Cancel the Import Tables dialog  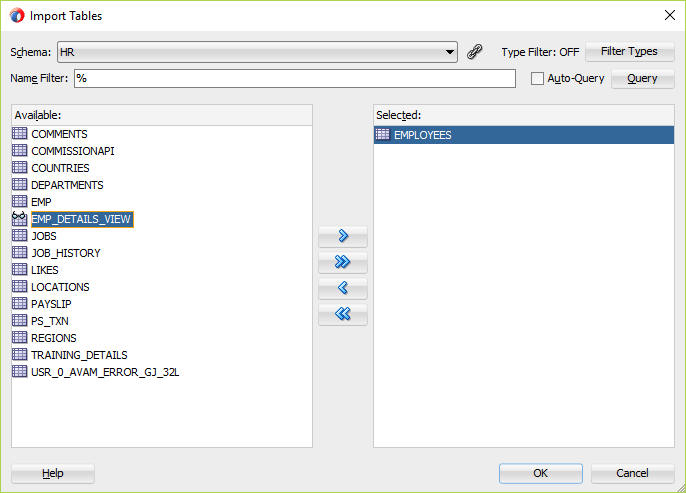pos(632,473)
